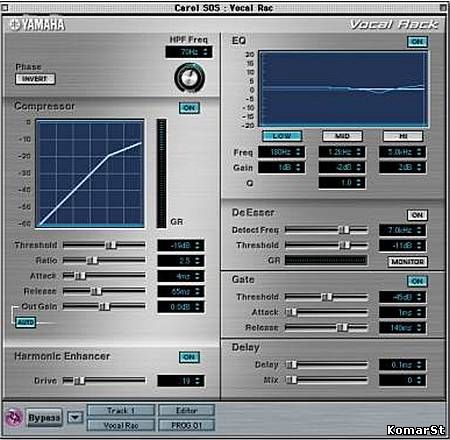The height and width of the screenshot is (440, 450).
Task: Click the HI Freq 5.0kHz stepper
Action: point(402,152)
